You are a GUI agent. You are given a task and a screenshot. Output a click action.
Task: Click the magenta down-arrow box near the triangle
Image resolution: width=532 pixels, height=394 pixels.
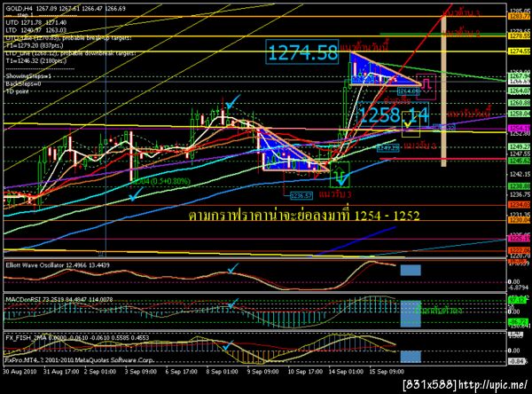tap(426, 87)
